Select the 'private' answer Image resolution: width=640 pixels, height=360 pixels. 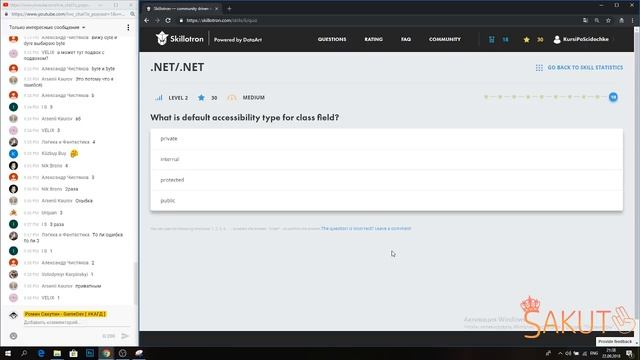coord(386,139)
